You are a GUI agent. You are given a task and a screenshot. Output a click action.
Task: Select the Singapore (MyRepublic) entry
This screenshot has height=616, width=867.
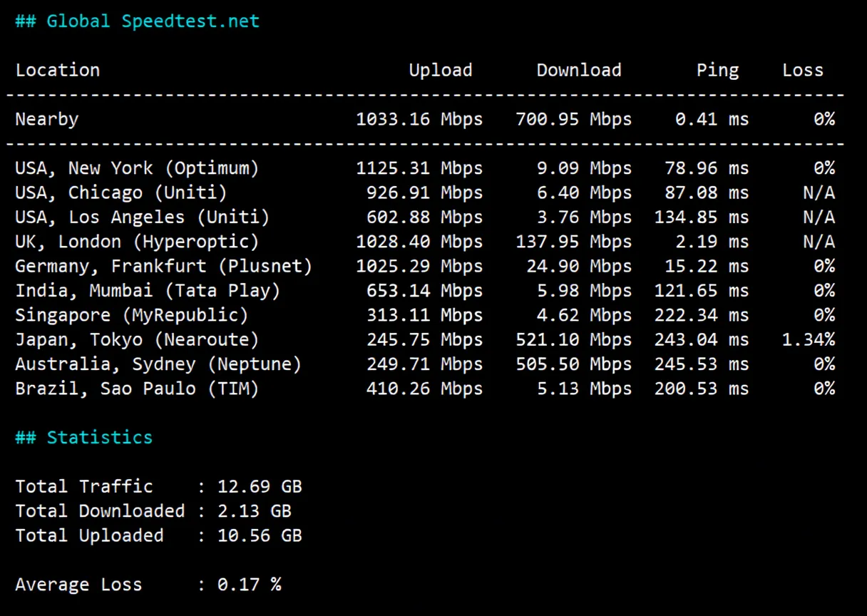[x=131, y=314]
